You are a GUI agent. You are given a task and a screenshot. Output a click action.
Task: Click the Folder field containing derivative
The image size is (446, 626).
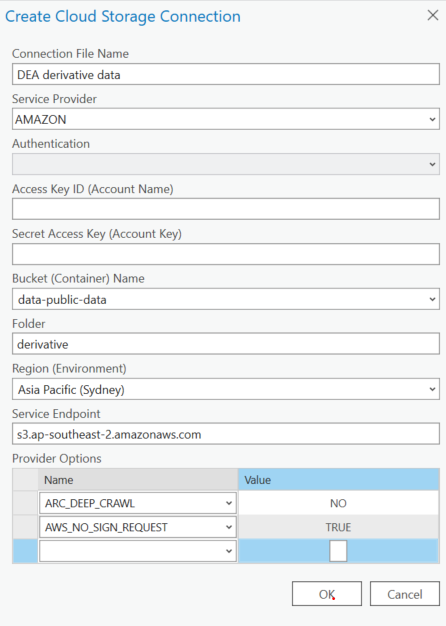coord(226,344)
